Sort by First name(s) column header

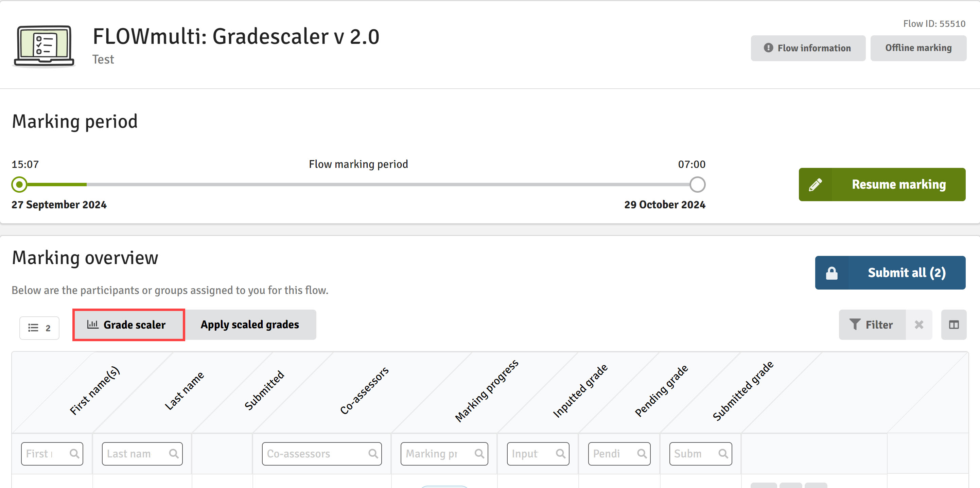pyautogui.click(x=95, y=390)
